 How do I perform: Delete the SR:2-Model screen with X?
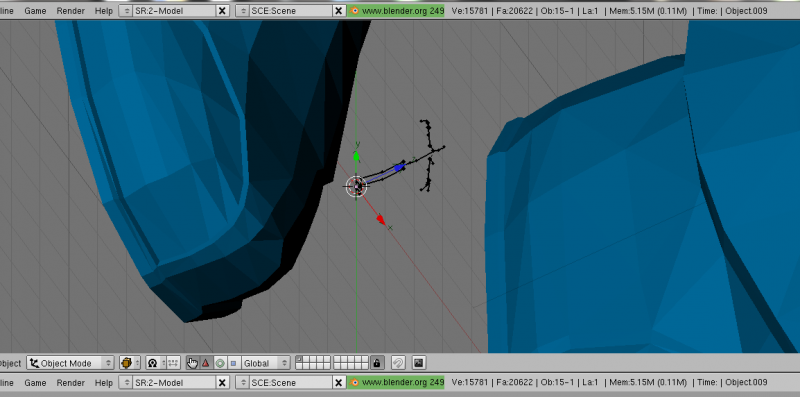coord(222,11)
